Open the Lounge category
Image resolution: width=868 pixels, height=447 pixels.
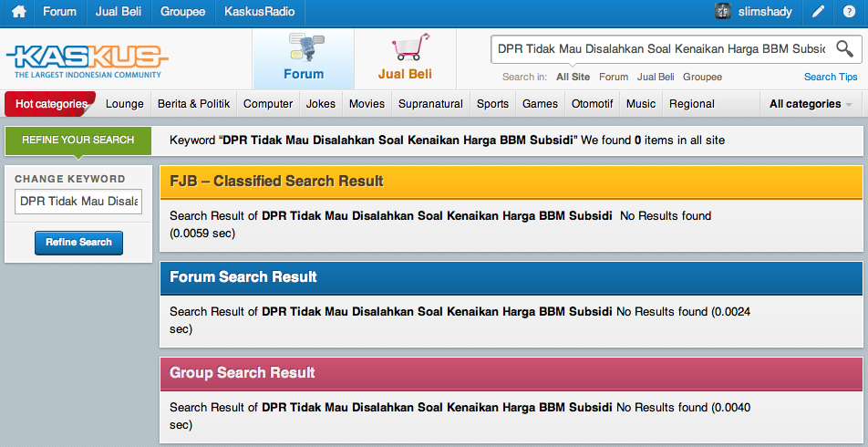coord(125,104)
